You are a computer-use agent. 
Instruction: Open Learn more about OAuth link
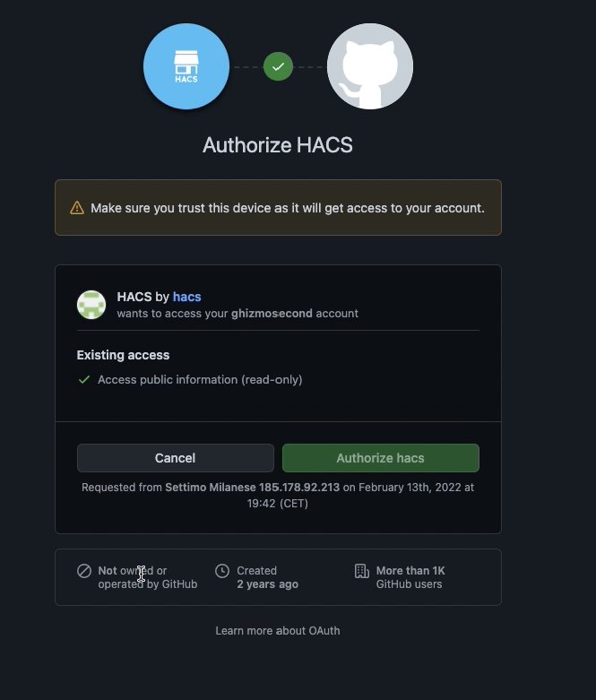pyautogui.click(x=278, y=630)
